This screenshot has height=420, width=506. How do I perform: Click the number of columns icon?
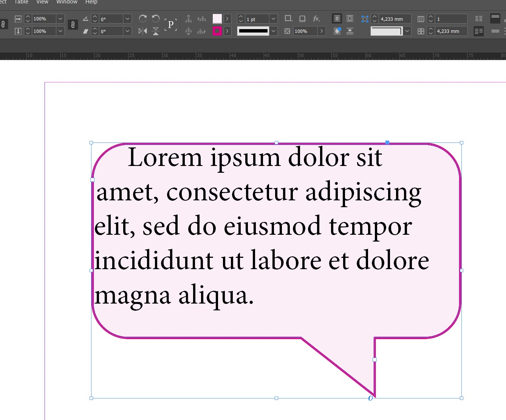click(x=421, y=19)
